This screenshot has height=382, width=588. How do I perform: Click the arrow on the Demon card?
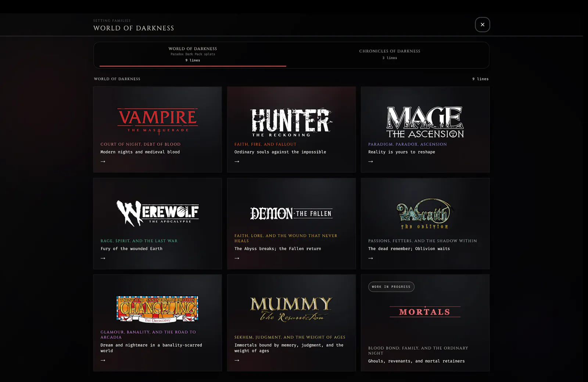click(x=237, y=258)
